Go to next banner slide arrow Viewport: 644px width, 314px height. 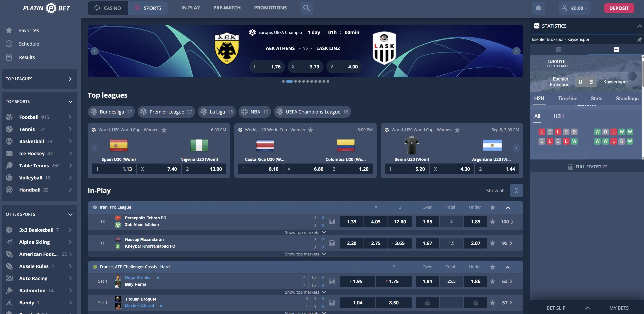coord(516,51)
